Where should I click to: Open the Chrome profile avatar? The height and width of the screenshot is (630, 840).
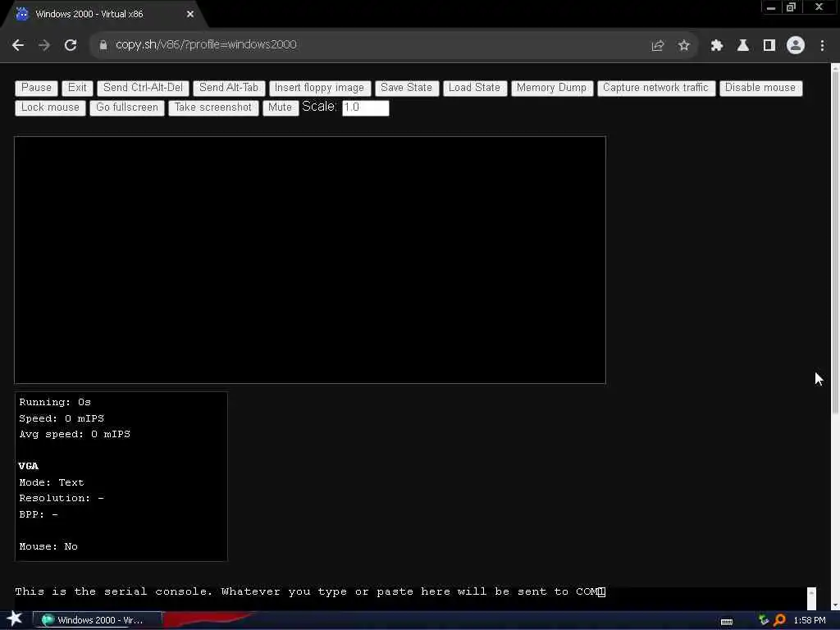pyautogui.click(x=796, y=45)
